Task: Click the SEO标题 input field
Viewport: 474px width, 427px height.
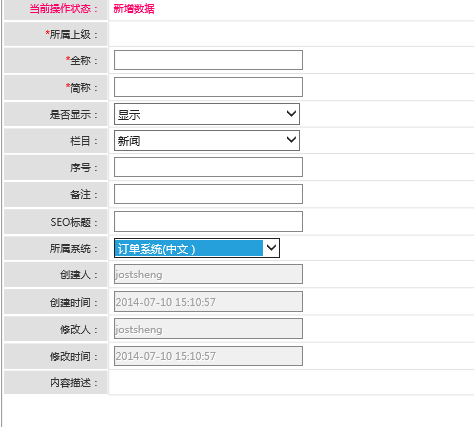Action: (208, 221)
